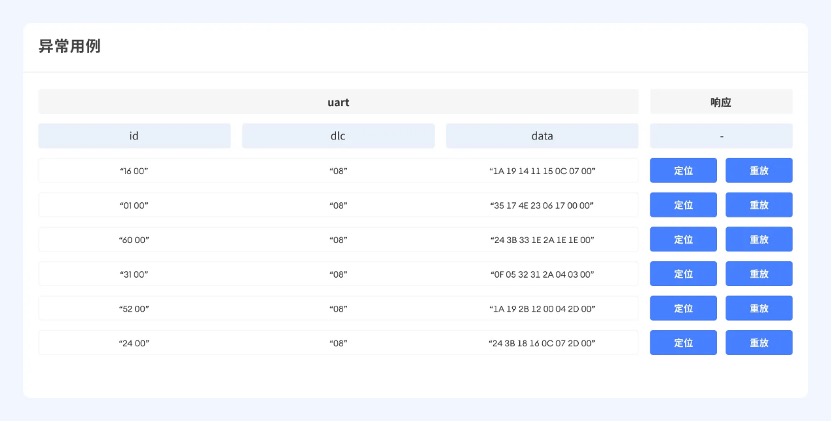This screenshot has height=422, width=832.
Task: Click data cell "0F 05 32 31 2A 04 03 00"
Action: pyautogui.click(x=542, y=274)
